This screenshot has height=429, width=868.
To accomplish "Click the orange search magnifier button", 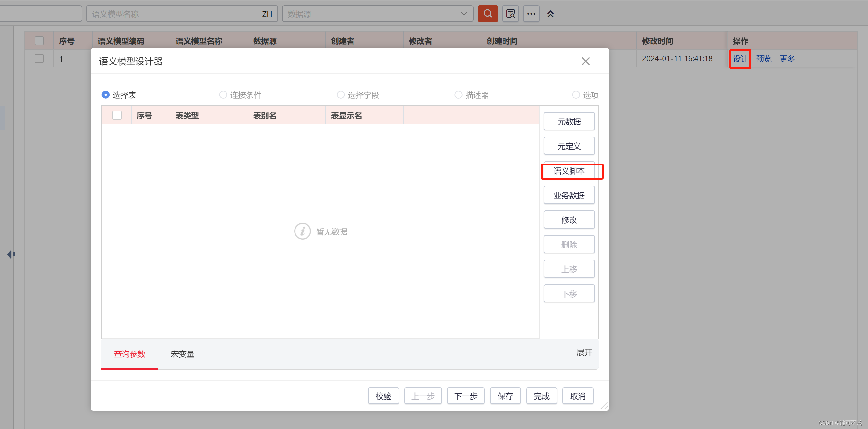I will 487,14.
